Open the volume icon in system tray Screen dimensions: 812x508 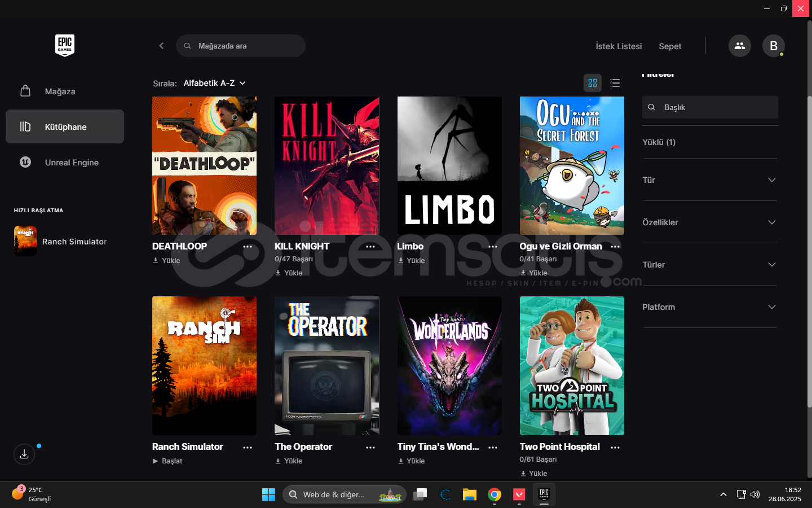755,494
